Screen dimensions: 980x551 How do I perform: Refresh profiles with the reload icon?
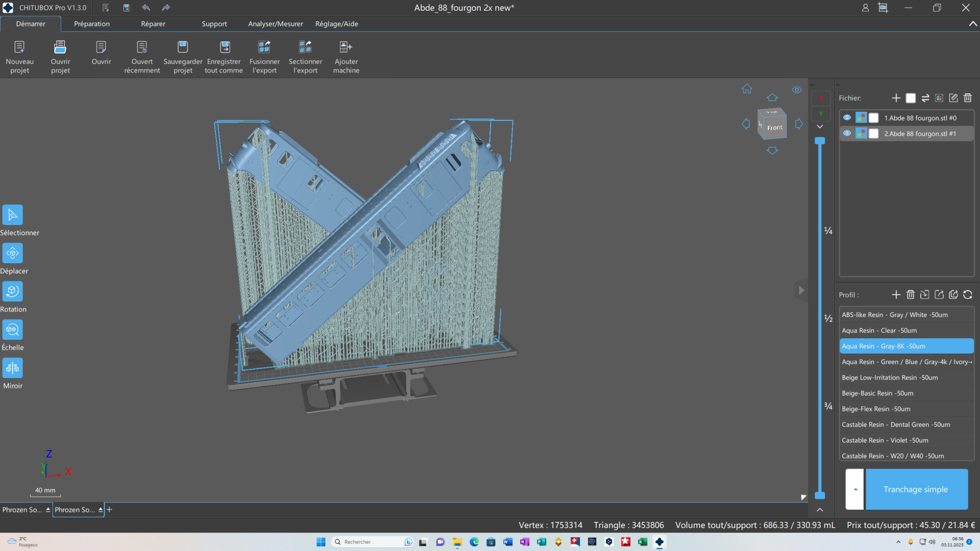click(x=968, y=295)
